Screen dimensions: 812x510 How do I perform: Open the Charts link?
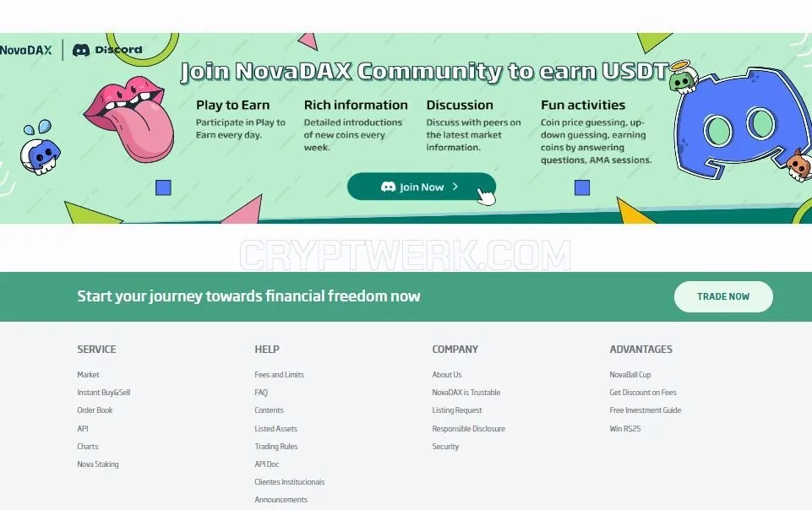tap(88, 447)
